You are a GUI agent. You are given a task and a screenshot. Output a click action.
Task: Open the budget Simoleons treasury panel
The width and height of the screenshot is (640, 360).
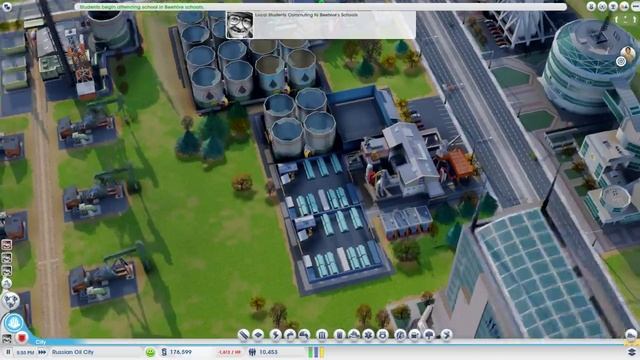coord(176,352)
